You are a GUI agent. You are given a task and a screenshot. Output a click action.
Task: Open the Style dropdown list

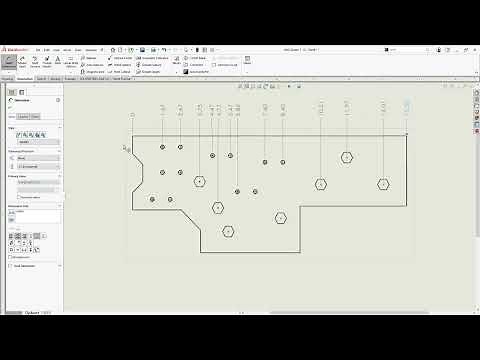point(38,142)
